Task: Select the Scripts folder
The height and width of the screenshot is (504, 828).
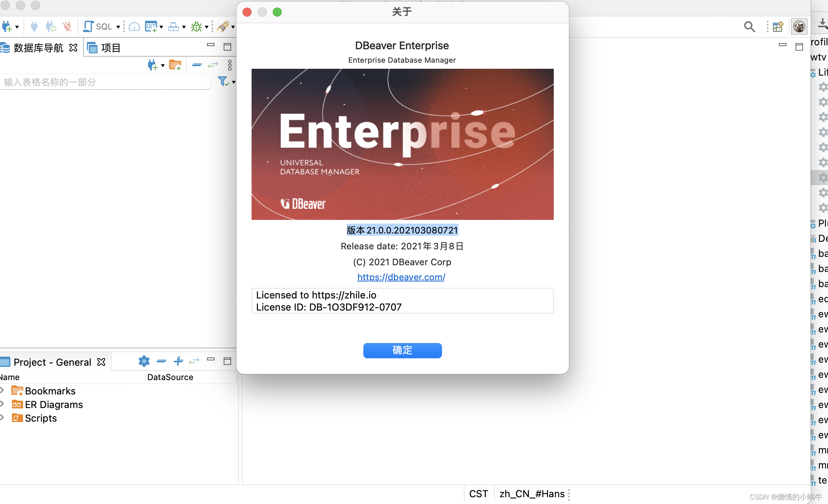Action: click(x=34, y=418)
